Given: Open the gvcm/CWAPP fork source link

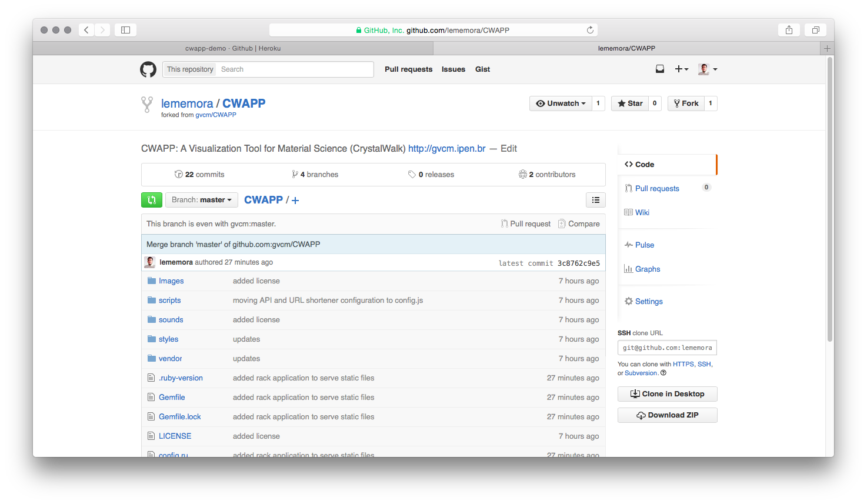Looking at the screenshot, I should click(216, 115).
